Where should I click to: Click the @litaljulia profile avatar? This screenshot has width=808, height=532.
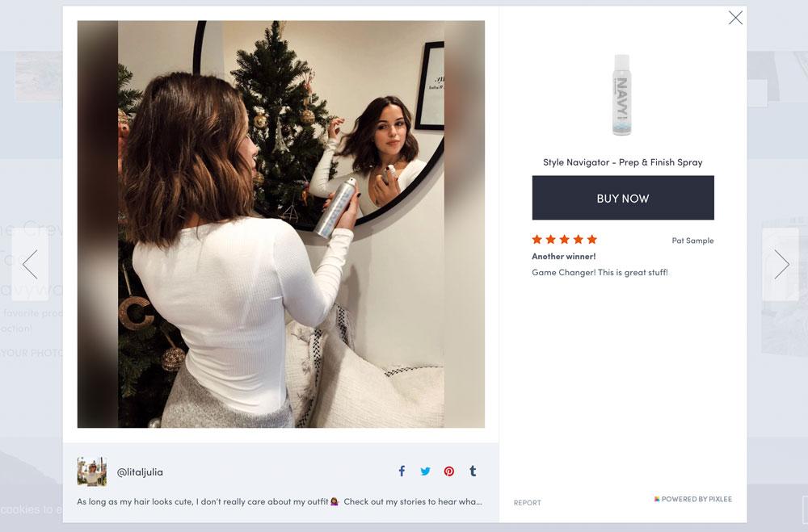click(92, 471)
